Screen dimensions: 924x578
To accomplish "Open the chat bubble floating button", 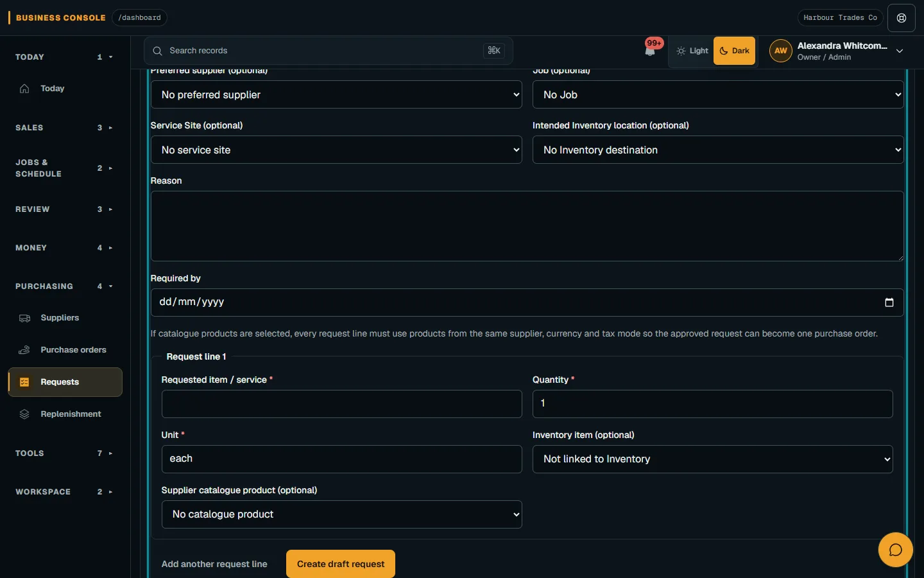I will pos(895,550).
